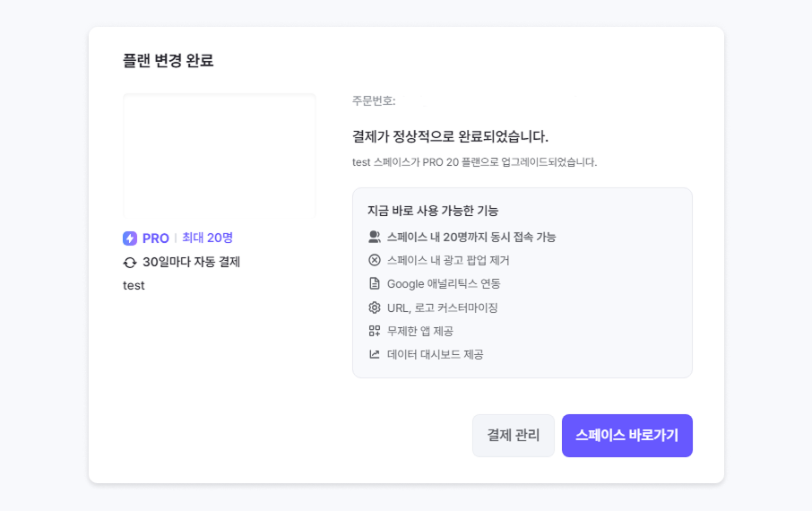812x511 pixels.
Task: Click the PRO plan name text
Action: click(156, 238)
